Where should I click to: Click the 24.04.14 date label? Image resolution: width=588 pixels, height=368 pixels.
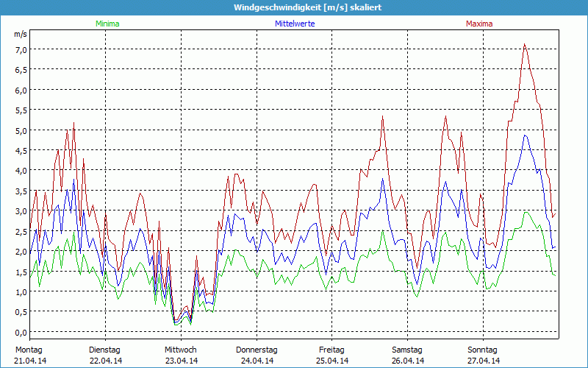(257, 361)
